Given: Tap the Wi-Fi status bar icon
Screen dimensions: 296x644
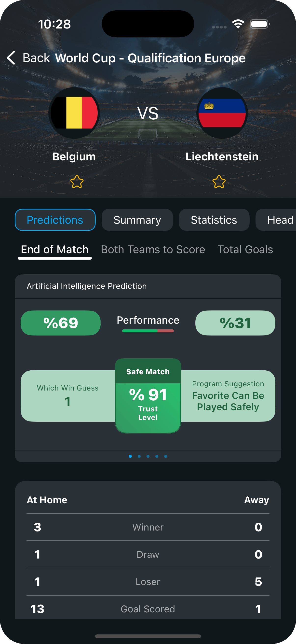Looking at the screenshot, I should (238, 24).
